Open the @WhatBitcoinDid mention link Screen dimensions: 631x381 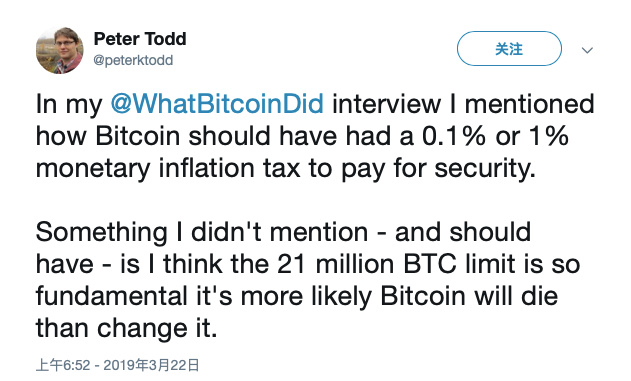coord(217,104)
